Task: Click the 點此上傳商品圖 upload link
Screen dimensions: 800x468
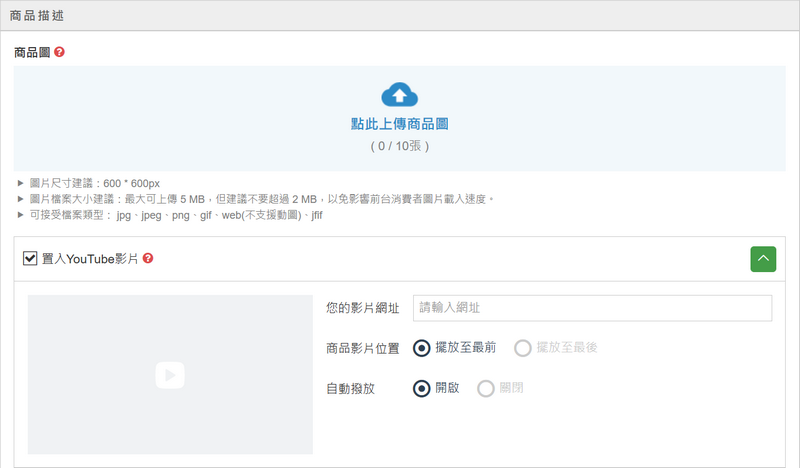Action: [x=399, y=124]
